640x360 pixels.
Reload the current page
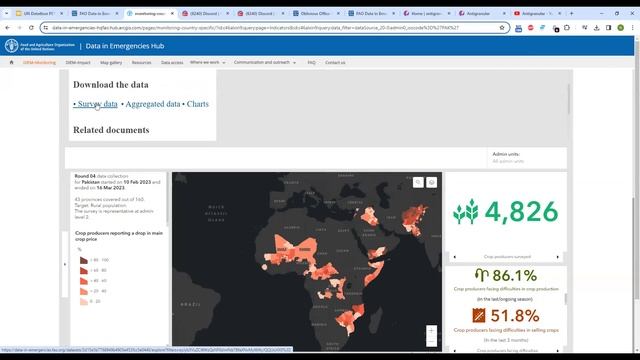(31, 27)
